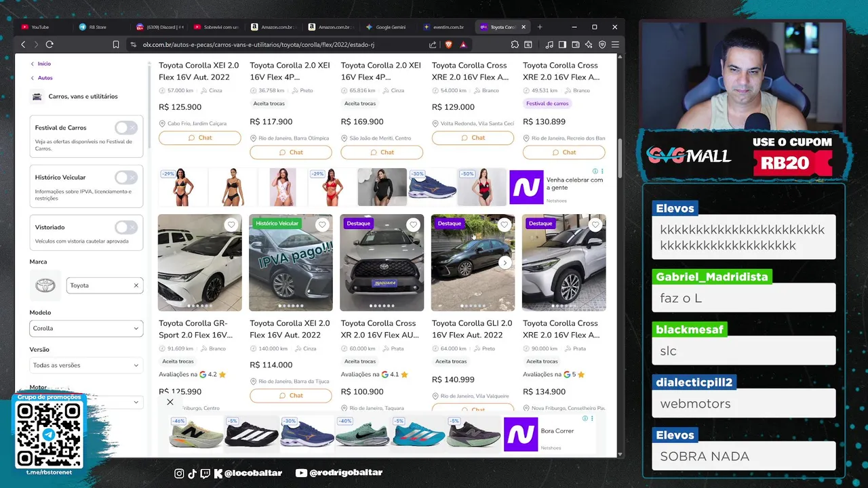This screenshot has height=488, width=868.
Task: Switch to the Discord tab
Action: pos(159,27)
